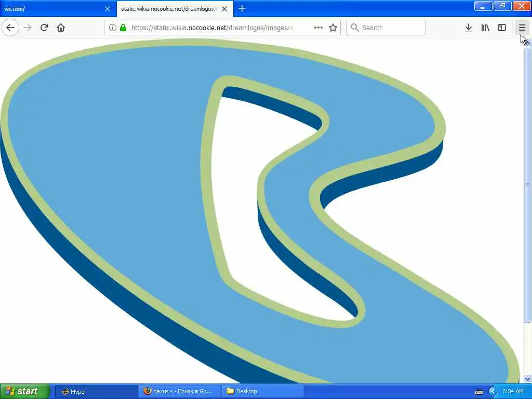The image size is (532, 399).
Task: Minimize the browser window
Action: point(483,6)
